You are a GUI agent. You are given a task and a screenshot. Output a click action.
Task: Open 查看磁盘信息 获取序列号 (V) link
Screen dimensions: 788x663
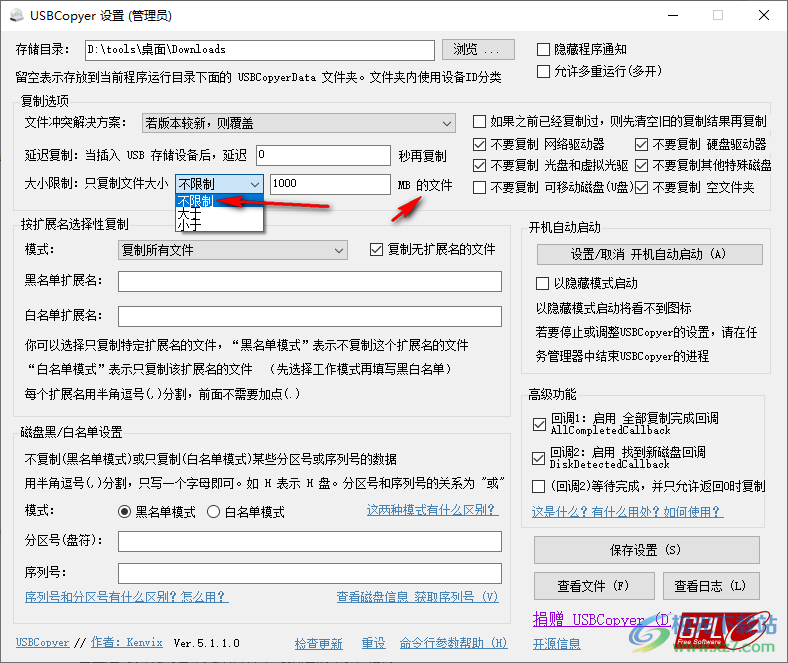[x=417, y=597]
